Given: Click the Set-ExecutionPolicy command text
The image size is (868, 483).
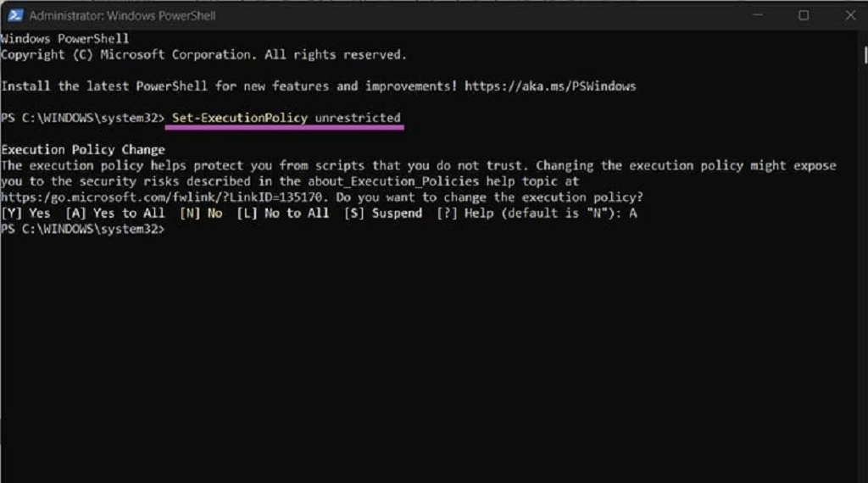Looking at the screenshot, I should [x=240, y=118].
